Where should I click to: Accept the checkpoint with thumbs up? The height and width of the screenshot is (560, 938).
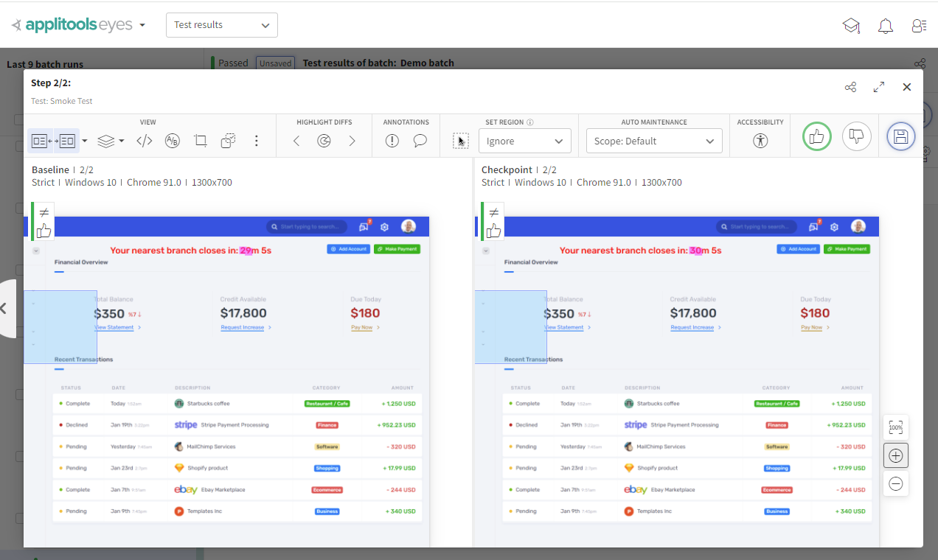(x=816, y=136)
